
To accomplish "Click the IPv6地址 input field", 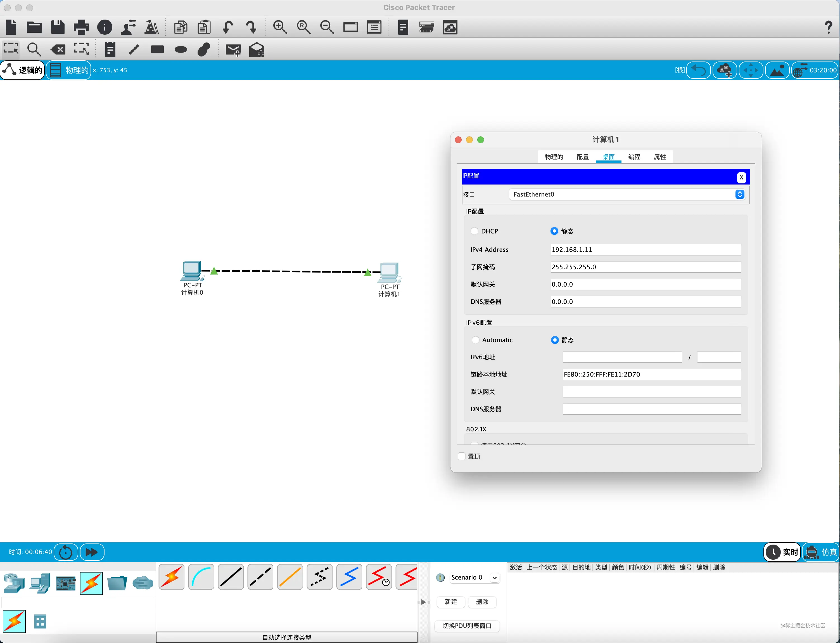I will pyautogui.click(x=622, y=357).
